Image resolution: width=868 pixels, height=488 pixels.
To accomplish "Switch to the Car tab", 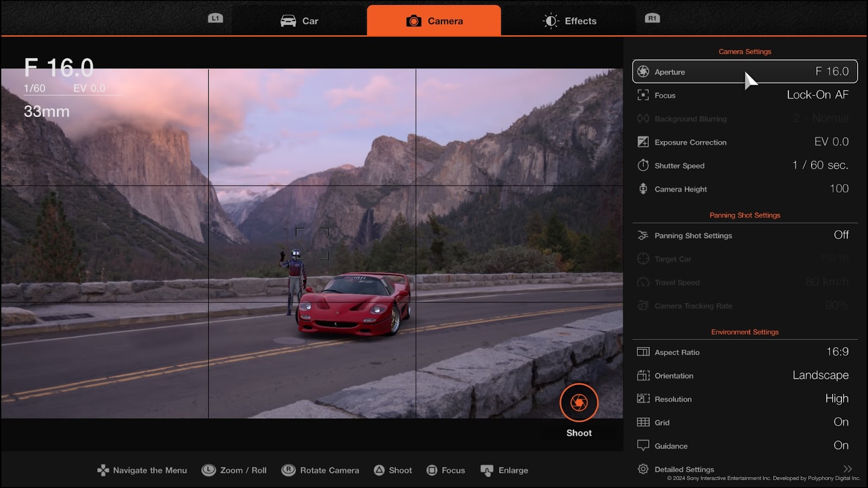I will pos(299,21).
